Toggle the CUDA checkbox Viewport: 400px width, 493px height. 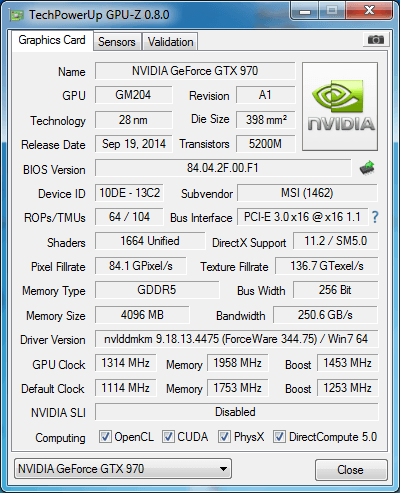click(168, 436)
